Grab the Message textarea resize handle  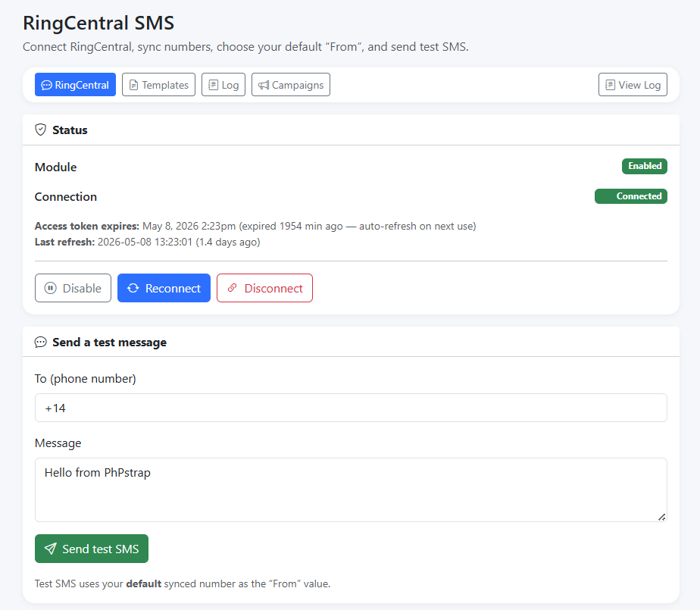pos(662,517)
